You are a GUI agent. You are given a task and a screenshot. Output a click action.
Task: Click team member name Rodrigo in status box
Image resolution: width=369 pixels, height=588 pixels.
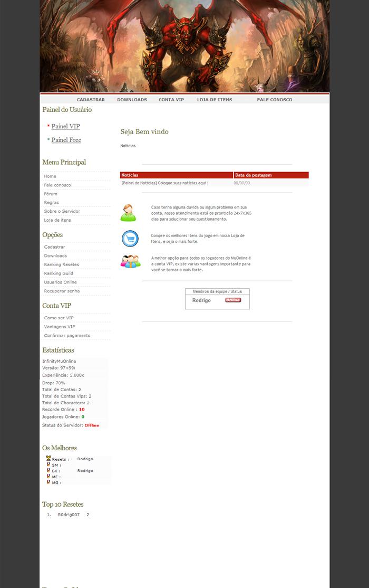pos(201,300)
